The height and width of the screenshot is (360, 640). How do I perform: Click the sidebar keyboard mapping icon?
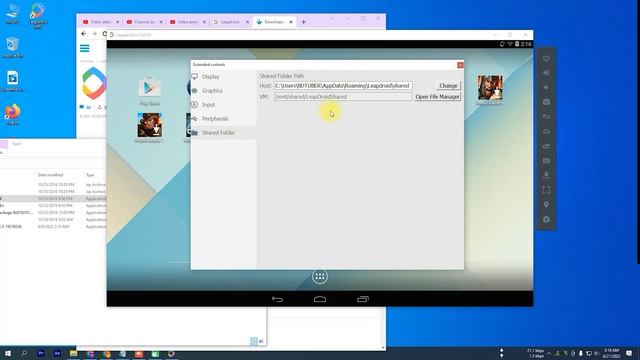pyautogui.click(x=546, y=161)
